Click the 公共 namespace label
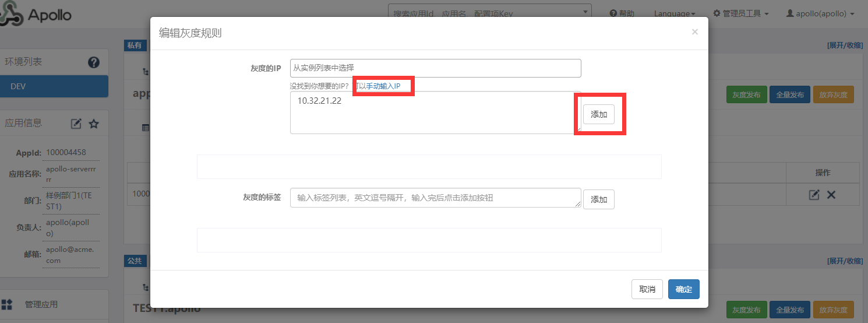The width and height of the screenshot is (868, 323). pos(135,261)
